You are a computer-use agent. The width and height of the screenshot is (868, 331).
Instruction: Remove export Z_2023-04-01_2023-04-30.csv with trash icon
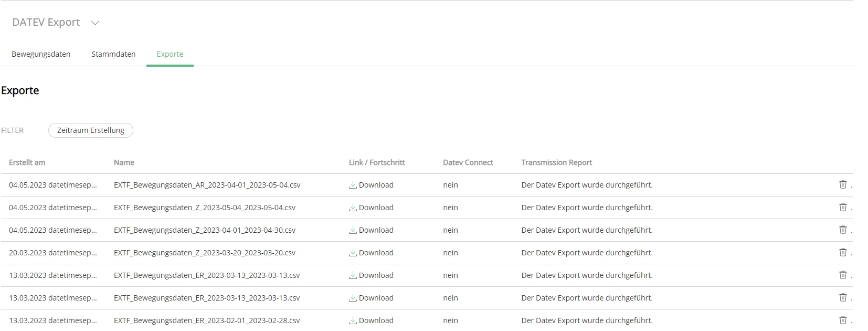point(843,230)
